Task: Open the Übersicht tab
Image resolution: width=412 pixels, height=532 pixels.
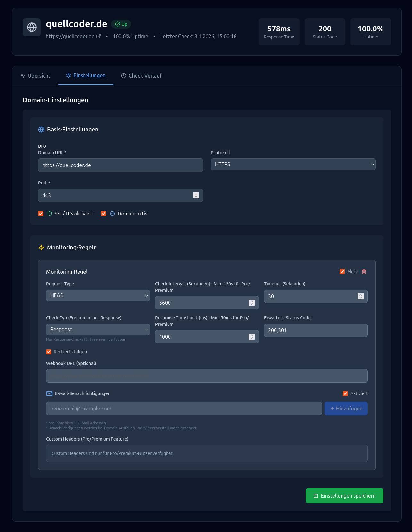Action: (x=35, y=76)
